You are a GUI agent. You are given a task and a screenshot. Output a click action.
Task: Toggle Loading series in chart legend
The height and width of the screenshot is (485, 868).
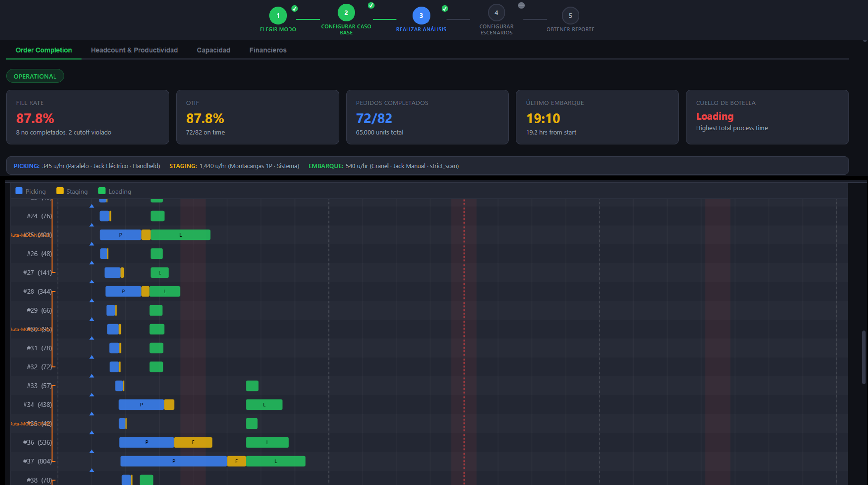pos(115,191)
